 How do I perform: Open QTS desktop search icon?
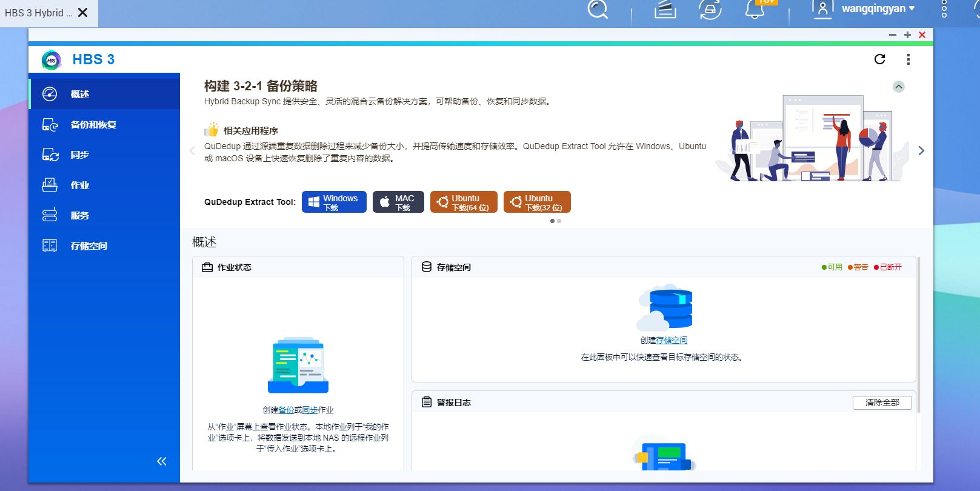click(x=598, y=8)
